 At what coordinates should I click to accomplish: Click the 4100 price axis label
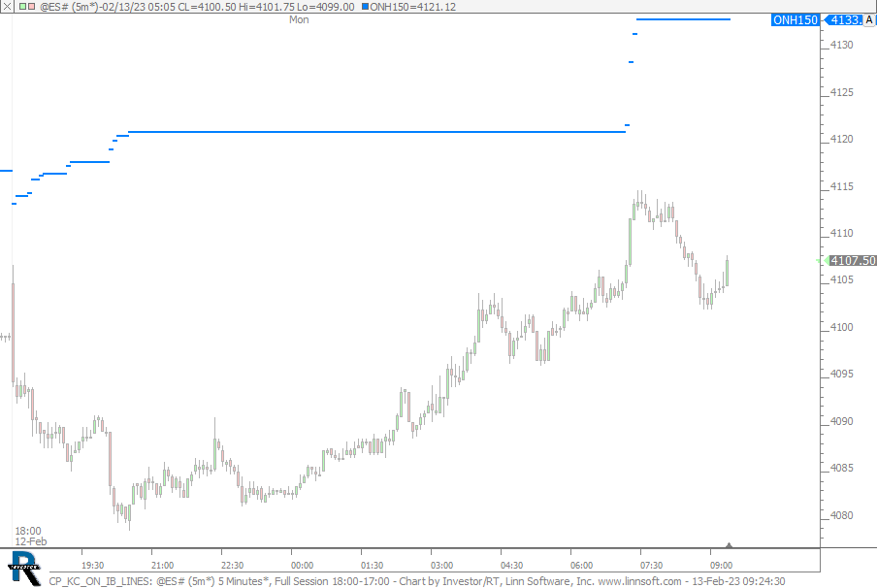[x=842, y=327]
